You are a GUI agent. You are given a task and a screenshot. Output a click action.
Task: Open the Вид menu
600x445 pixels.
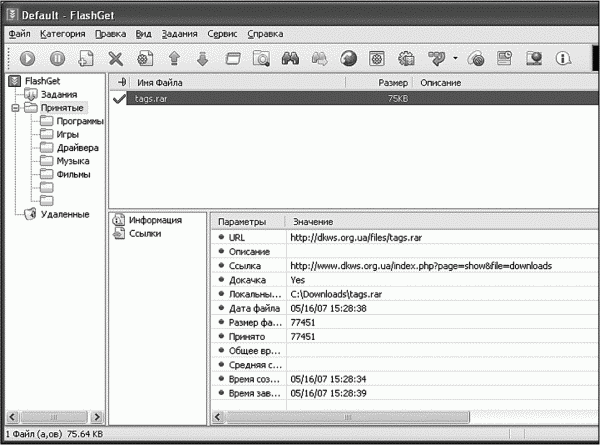click(143, 34)
